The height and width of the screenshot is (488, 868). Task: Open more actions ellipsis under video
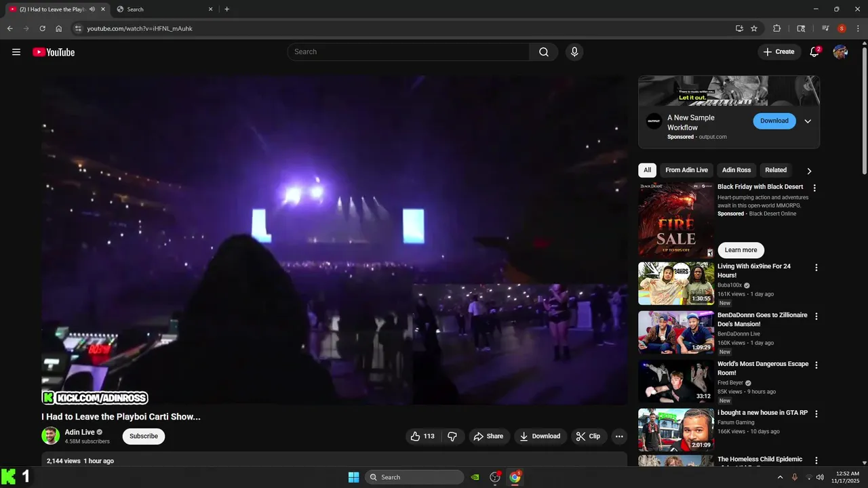point(619,436)
